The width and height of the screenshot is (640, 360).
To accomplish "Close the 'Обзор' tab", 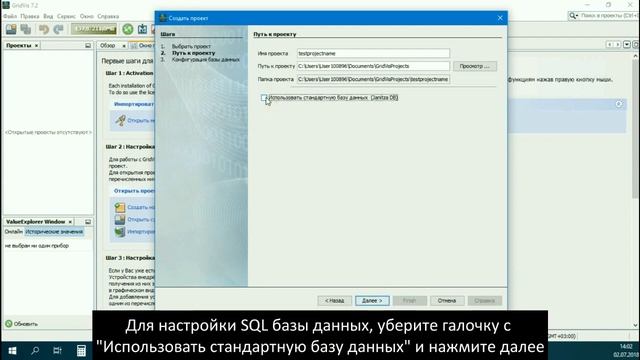I will pos(124,46).
